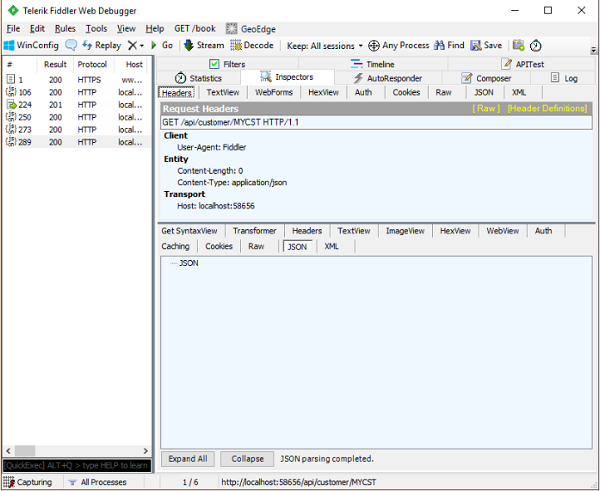Open the File menu

[x=13, y=29]
